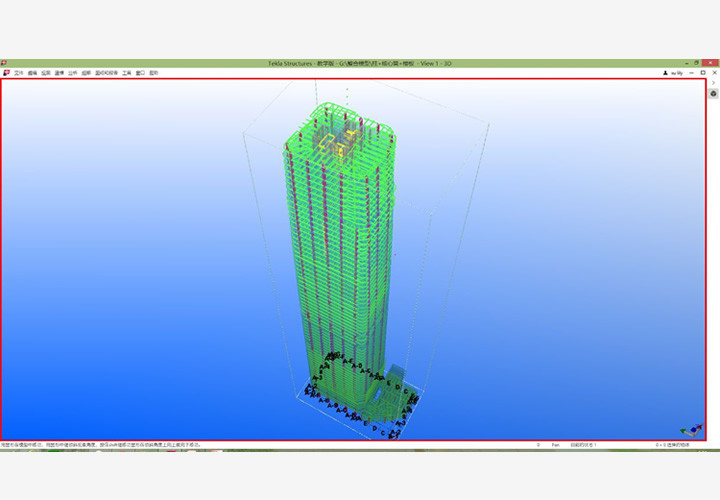Open the 文件 (File) menu

pos(19,73)
